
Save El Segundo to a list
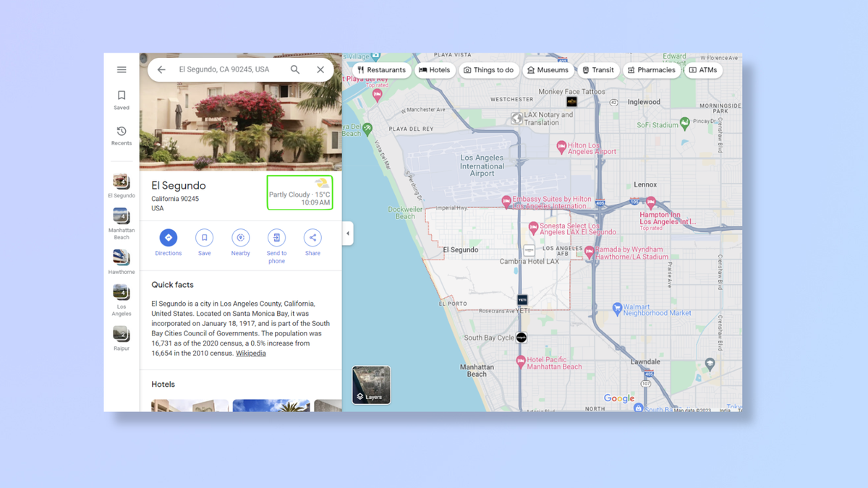[204, 242]
